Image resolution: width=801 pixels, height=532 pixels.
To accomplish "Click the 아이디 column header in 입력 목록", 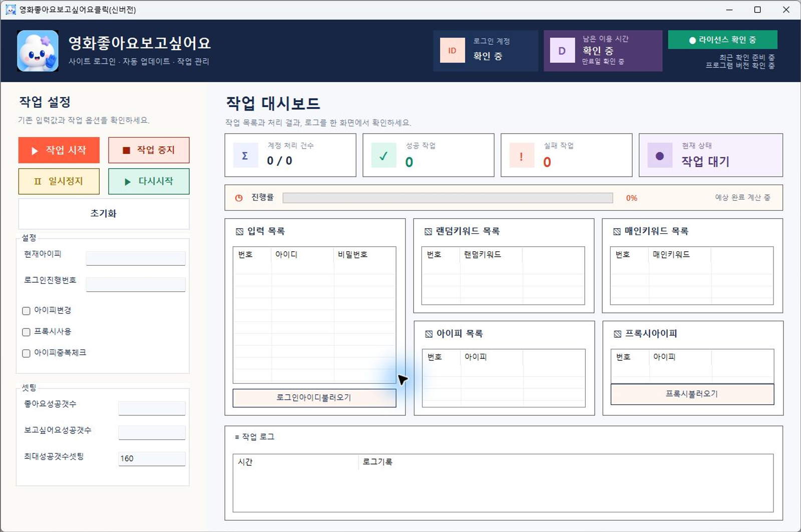I will click(302, 255).
